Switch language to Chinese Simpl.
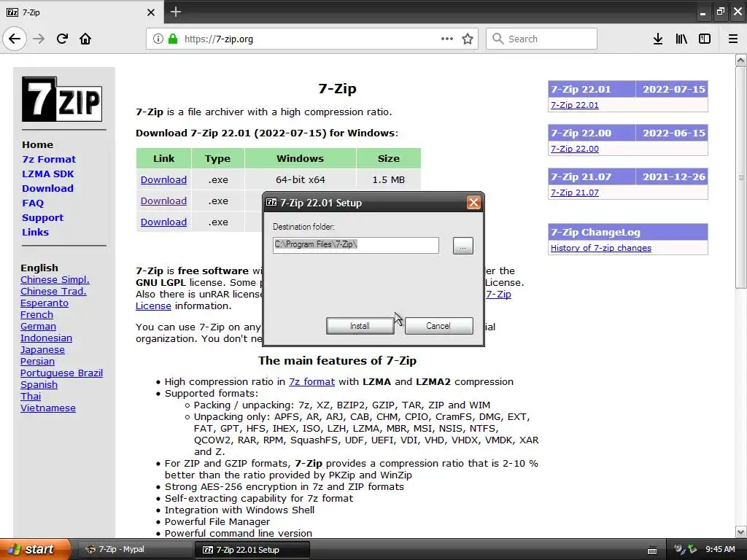 55,279
